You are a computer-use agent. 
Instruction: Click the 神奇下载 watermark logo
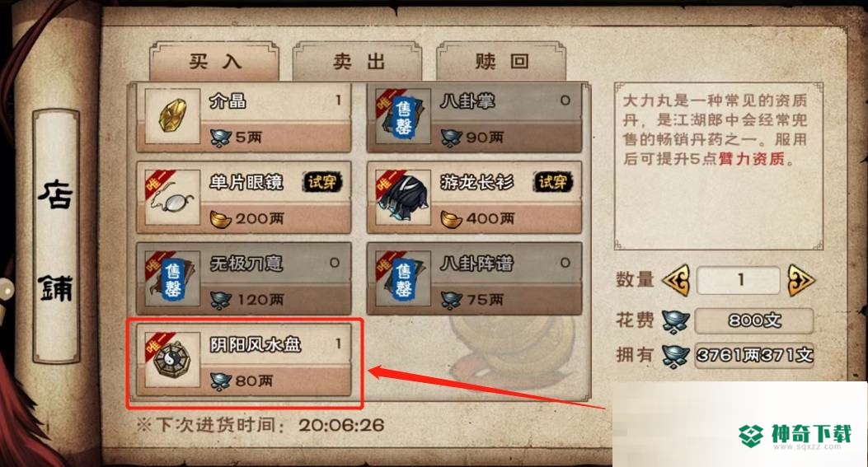pos(795,435)
